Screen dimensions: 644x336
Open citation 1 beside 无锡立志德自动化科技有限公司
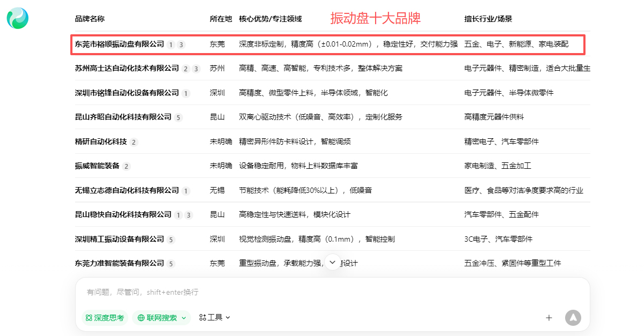[186, 191]
